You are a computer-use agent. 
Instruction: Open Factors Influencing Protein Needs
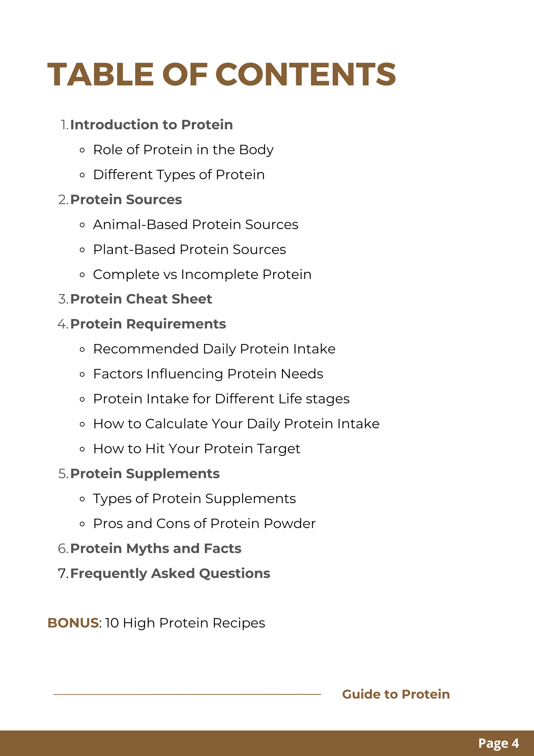[x=208, y=374]
